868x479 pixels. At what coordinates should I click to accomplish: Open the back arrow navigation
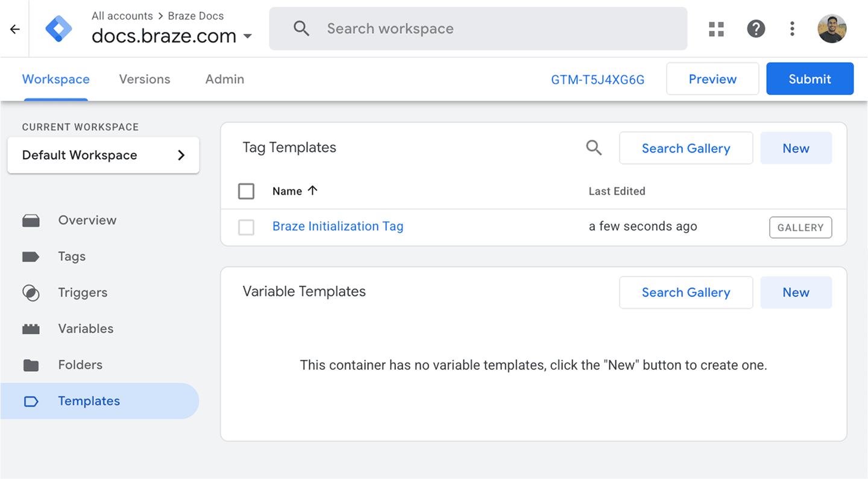[14, 28]
